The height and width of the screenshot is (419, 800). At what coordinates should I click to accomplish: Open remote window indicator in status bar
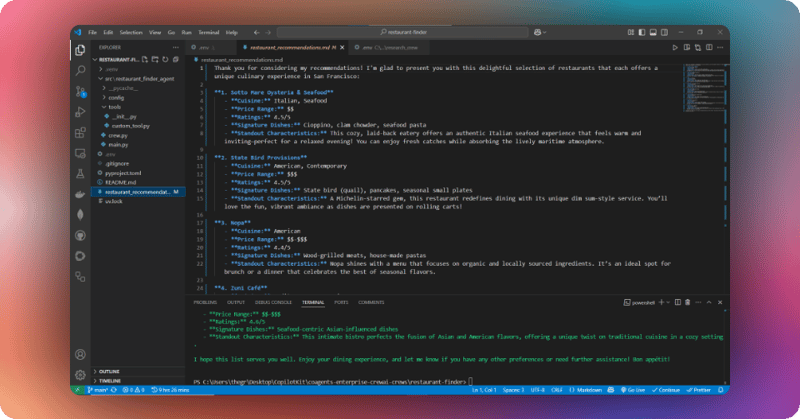[x=78, y=390]
